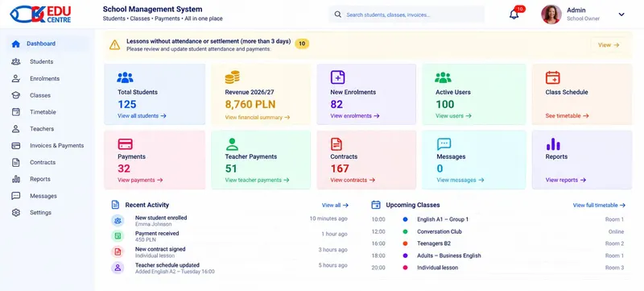Click the Reports bar chart icon in sidebar
The width and height of the screenshot is (644, 291).
[15, 179]
